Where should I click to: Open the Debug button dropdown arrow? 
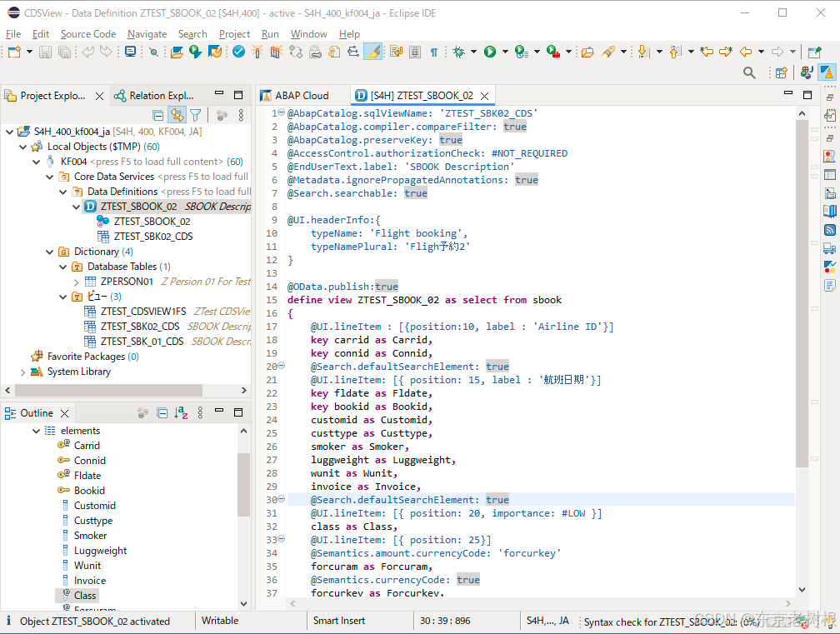click(473, 52)
